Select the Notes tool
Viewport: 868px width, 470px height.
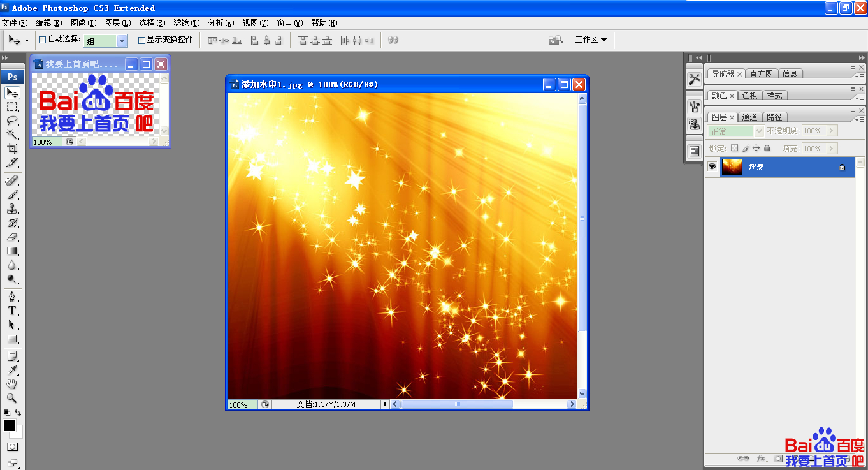12,356
